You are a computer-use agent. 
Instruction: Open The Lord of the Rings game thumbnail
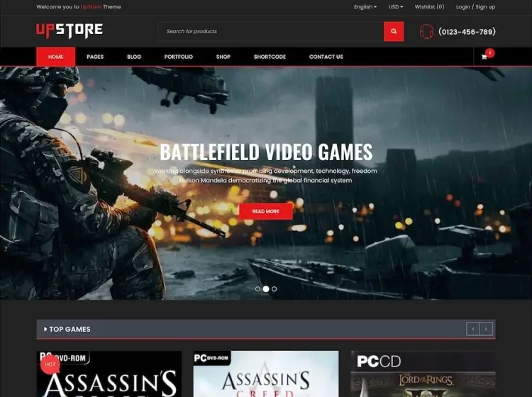[x=423, y=374]
